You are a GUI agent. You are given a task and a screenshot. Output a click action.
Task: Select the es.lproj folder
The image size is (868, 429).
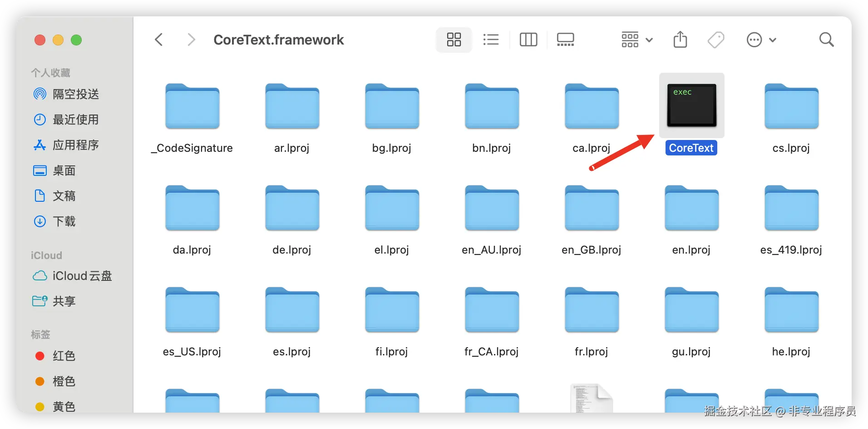tap(292, 310)
